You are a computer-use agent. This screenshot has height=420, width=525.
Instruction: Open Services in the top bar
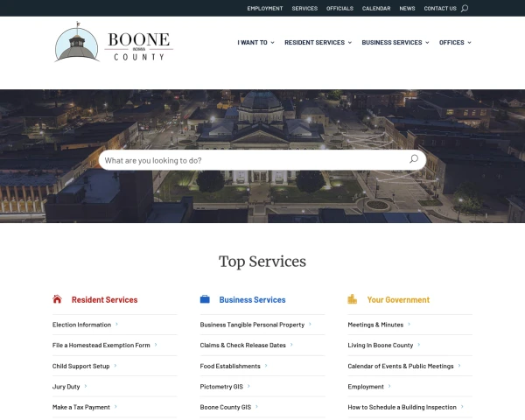(304, 9)
